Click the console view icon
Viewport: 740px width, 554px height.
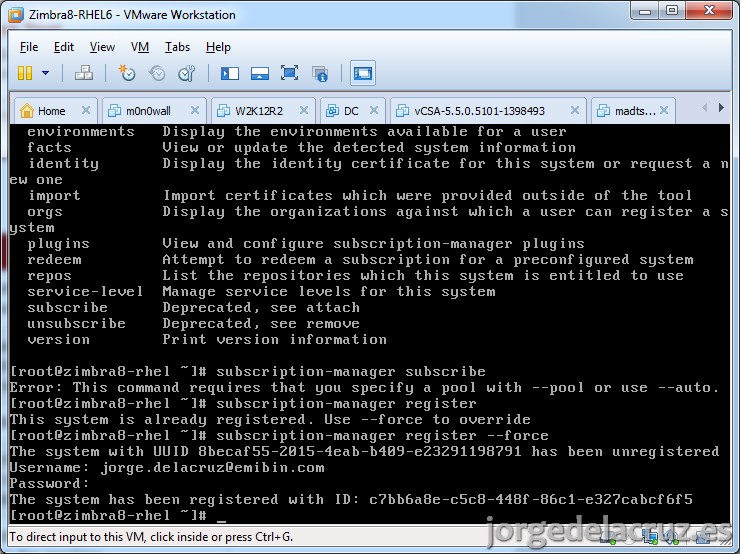click(x=363, y=73)
